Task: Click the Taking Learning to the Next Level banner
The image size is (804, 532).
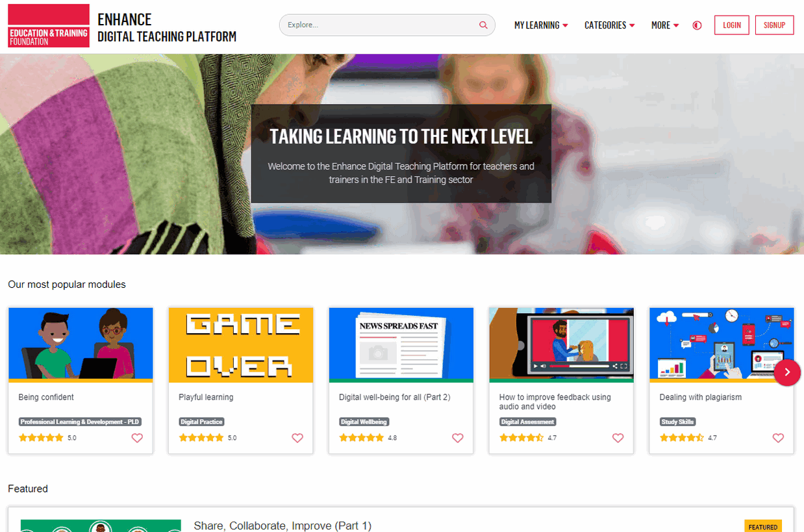Action: click(x=401, y=154)
